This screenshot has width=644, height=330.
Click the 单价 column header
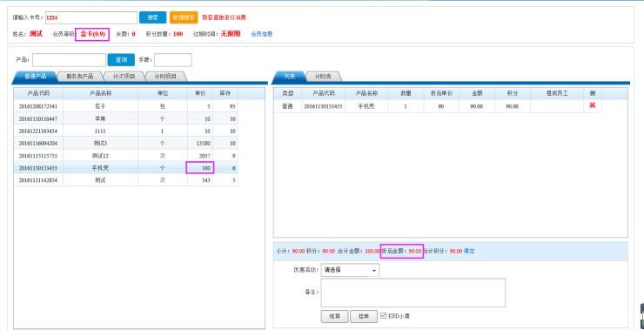click(200, 94)
